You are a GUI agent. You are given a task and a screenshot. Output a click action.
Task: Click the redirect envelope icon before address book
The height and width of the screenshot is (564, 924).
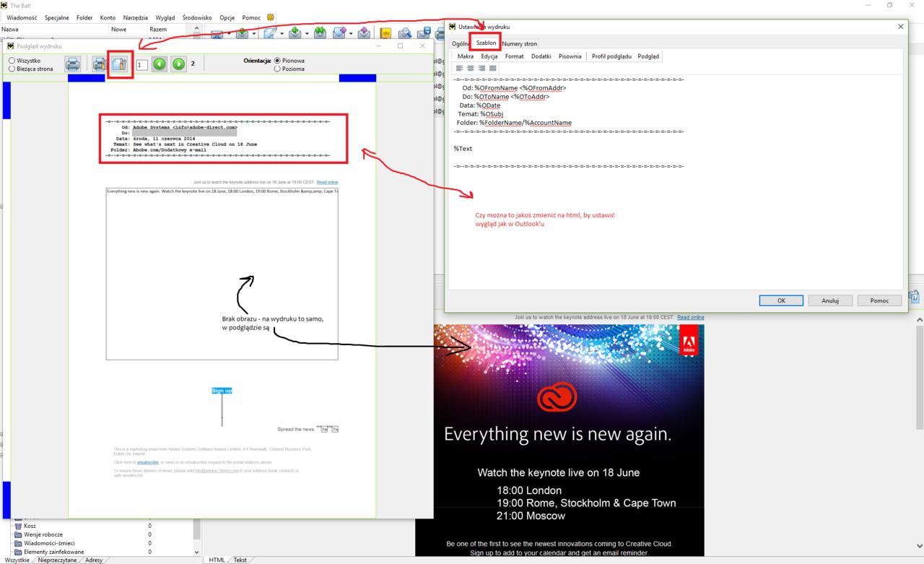tap(364, 33)
